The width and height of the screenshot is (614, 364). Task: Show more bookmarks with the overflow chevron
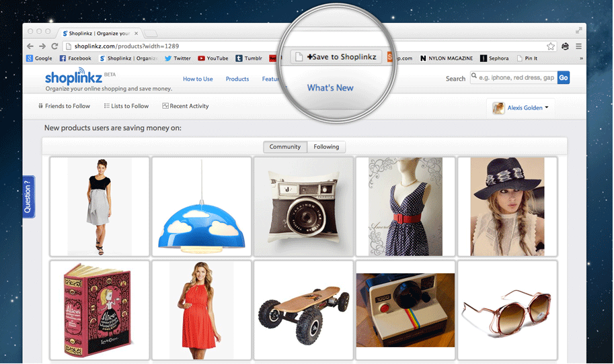point(581,58)
